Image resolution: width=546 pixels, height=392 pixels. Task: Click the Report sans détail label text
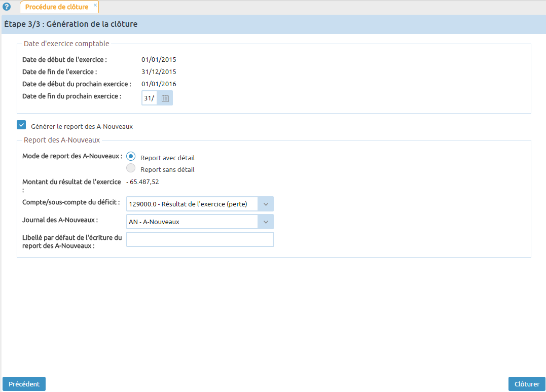tap(168, 169)
